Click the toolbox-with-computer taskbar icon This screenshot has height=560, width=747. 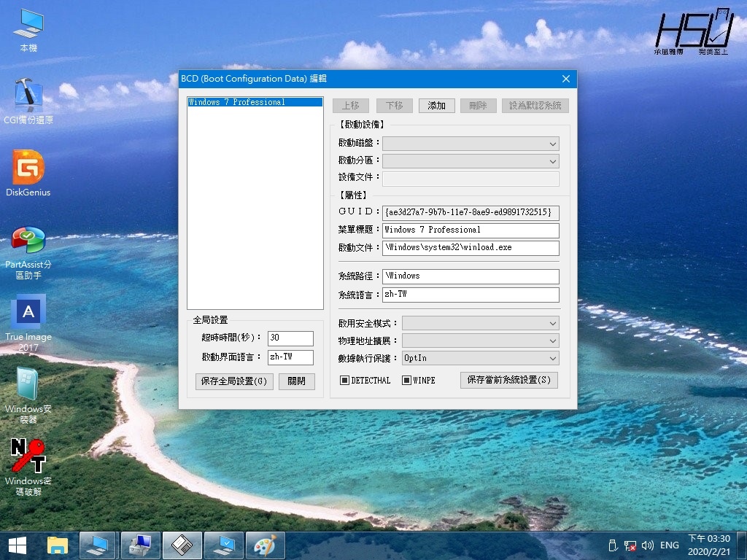141,545
